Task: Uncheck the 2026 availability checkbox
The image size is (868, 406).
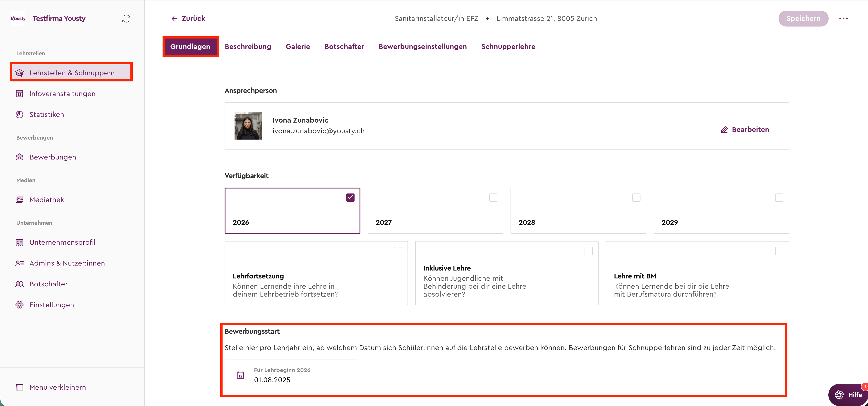Action: [x=350, y=198]
